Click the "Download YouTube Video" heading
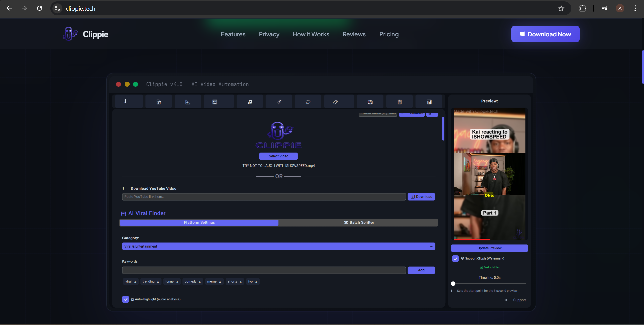 point(153,188)
